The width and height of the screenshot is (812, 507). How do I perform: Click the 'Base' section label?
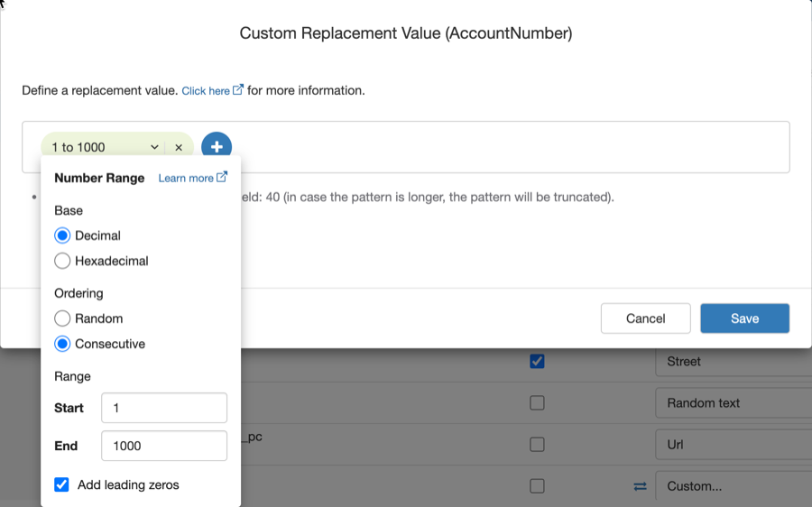[x=69, y=211]
